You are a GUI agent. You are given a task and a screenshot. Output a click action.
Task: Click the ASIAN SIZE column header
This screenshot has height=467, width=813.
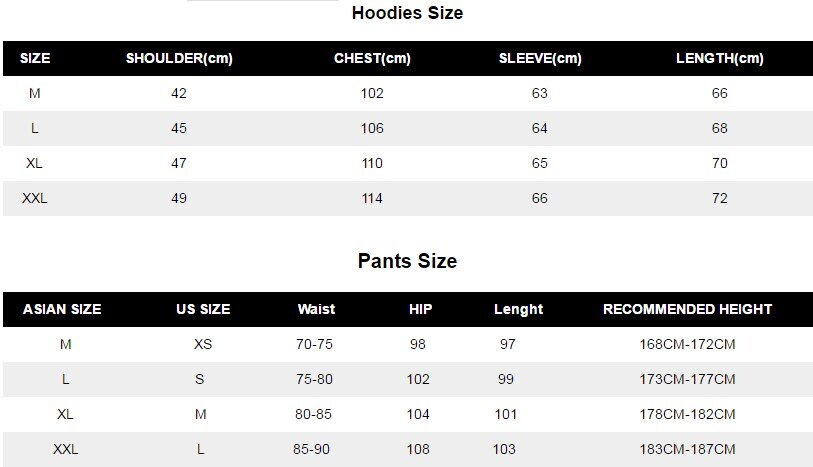tap(62, 309)
